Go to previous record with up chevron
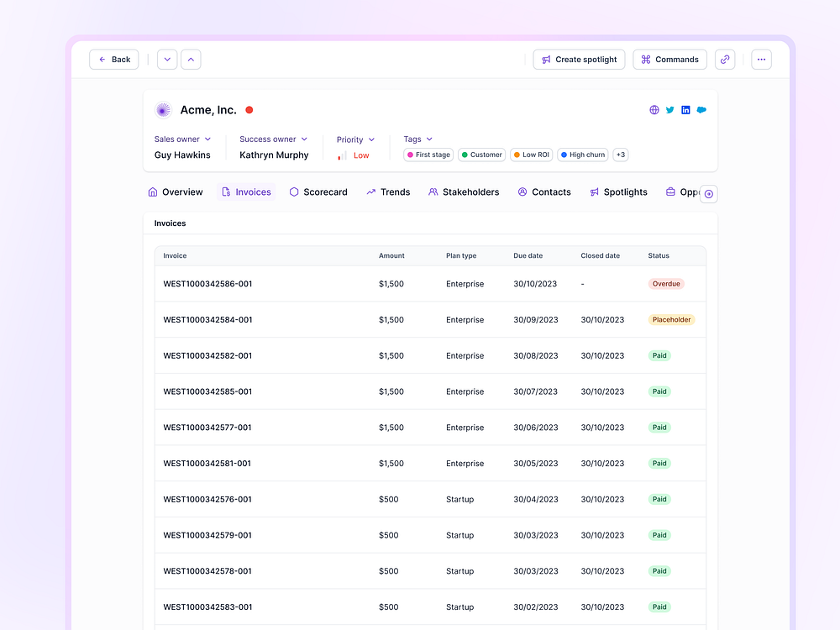The image size is (840, 630). click(x=191, y=60)
